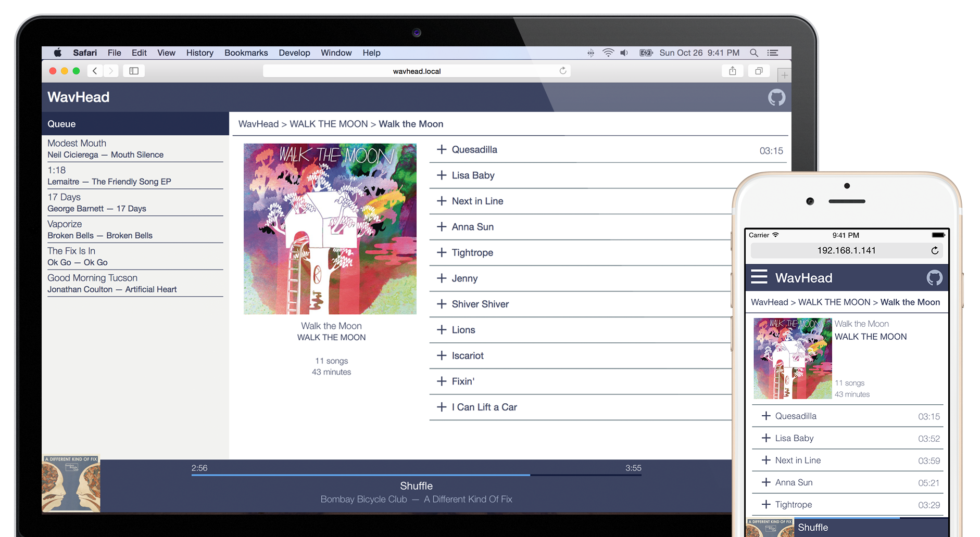Click playback progress bar on desktop player
Viewport: 980px width, 537px height.
tap(417, 475)
